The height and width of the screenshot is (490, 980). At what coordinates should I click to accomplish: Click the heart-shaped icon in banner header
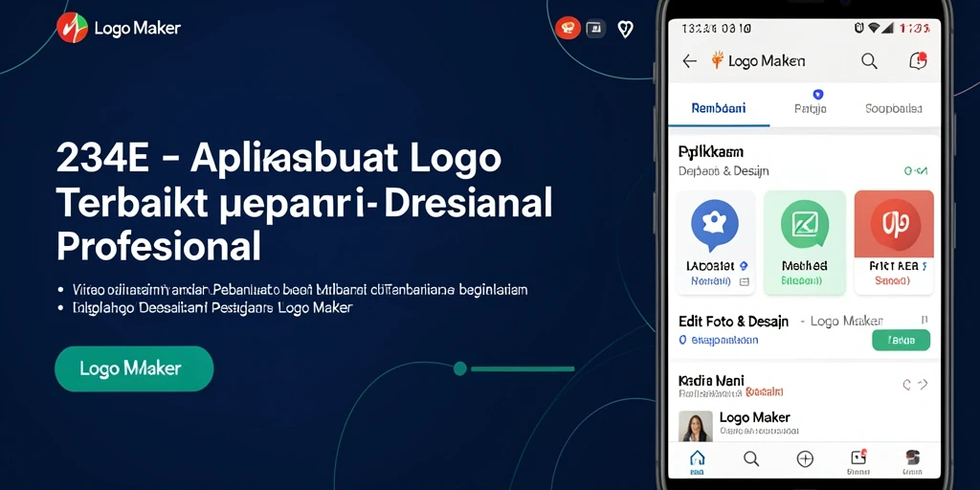tap(625, 28)
